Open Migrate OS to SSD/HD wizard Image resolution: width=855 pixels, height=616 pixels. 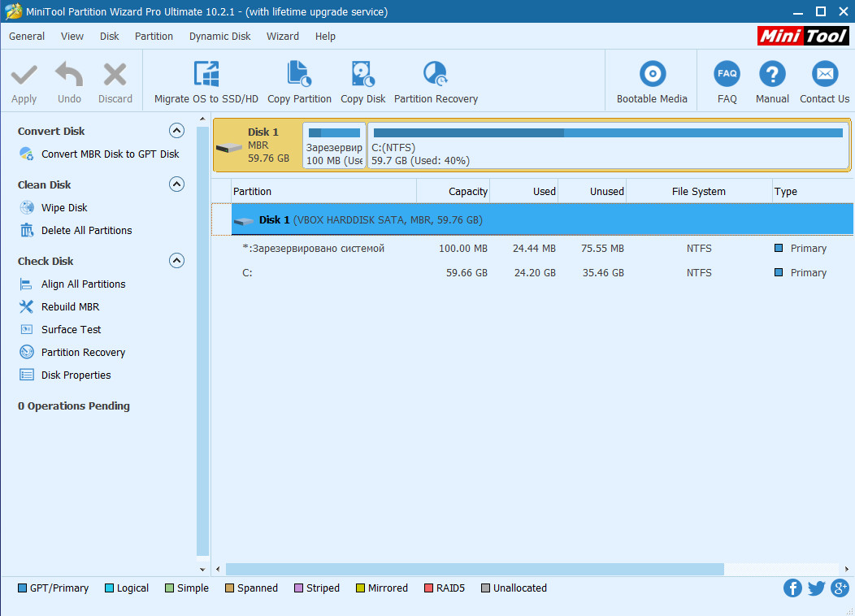point(206,82)
